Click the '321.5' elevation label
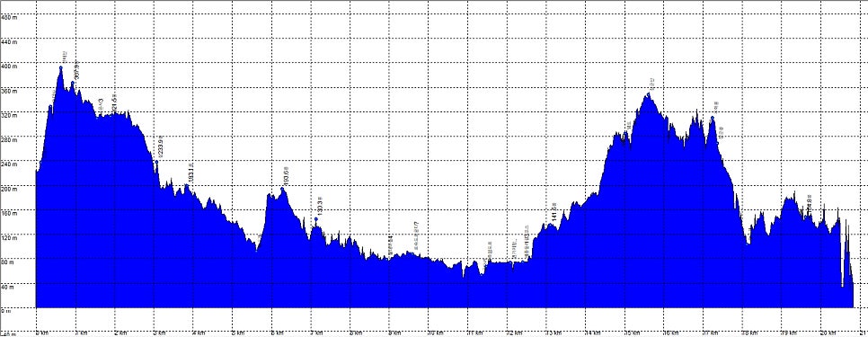 coord(114,103)
